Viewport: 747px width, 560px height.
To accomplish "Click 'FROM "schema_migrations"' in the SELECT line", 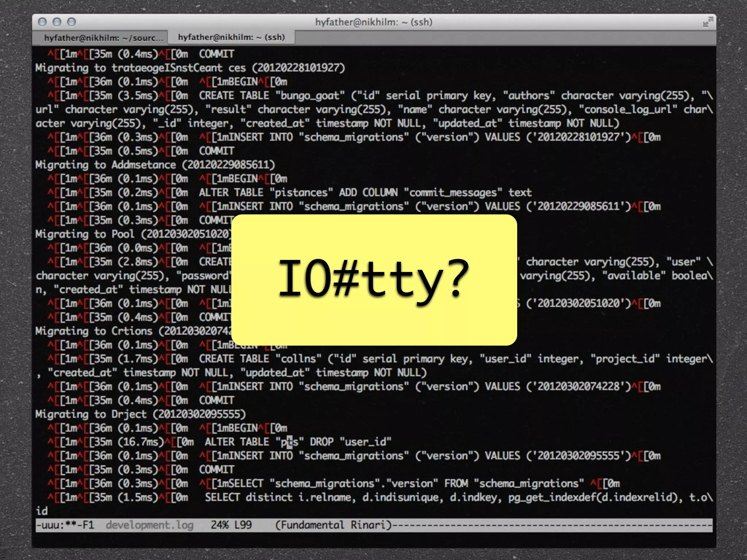I will (514, 483).
